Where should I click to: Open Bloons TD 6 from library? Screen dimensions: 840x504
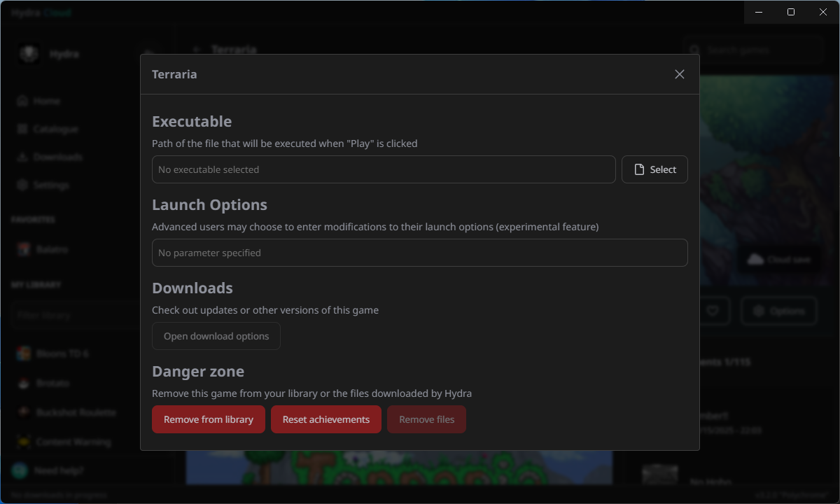point(62,354)
